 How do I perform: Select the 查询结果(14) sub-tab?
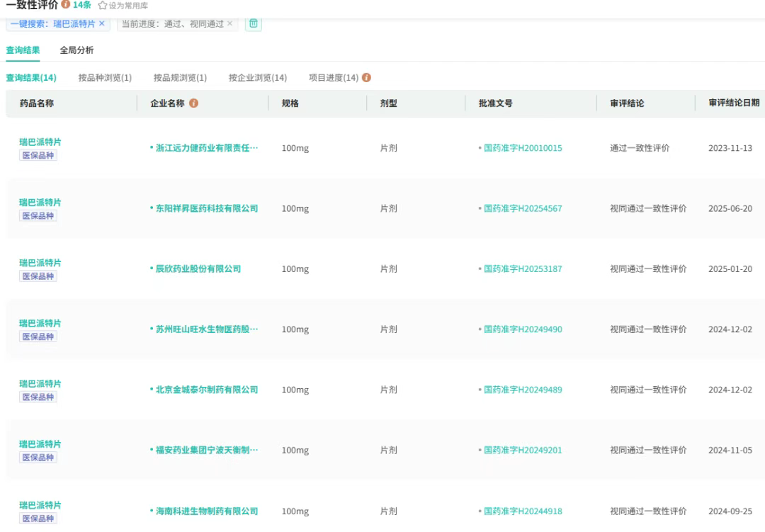coord(30,78)
